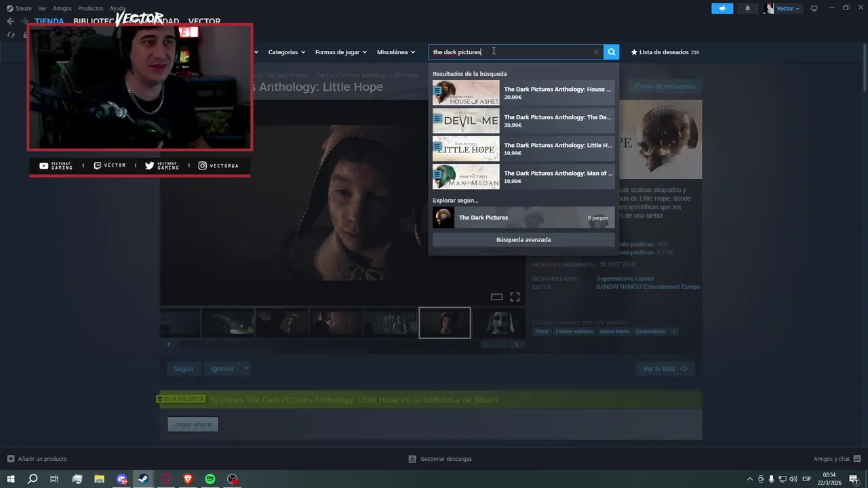Screen dimensions: 868x488
Task: Expand the Ignorar options dropdown arrow
Action: click(246, 369)
